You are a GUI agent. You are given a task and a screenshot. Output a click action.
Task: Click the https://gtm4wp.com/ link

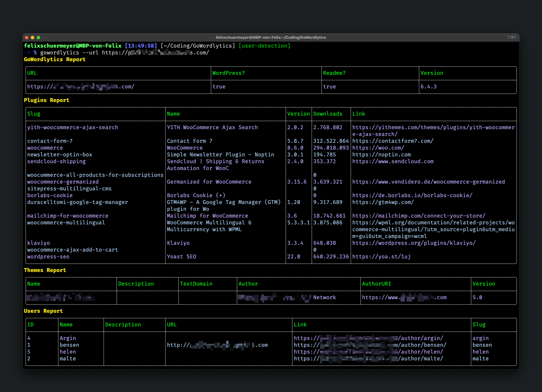tap(383, 202)
